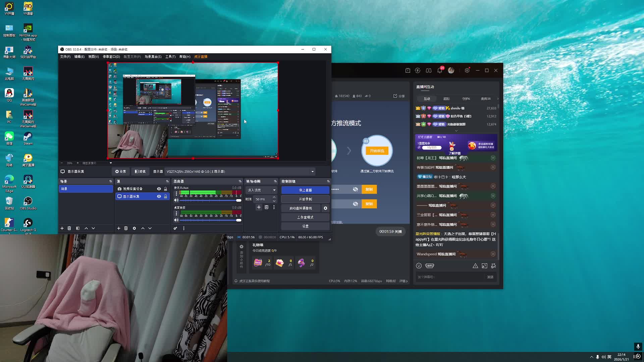Open the notification bell in Huya client
This screenshot has height=362, width=644.
[439, 70]
